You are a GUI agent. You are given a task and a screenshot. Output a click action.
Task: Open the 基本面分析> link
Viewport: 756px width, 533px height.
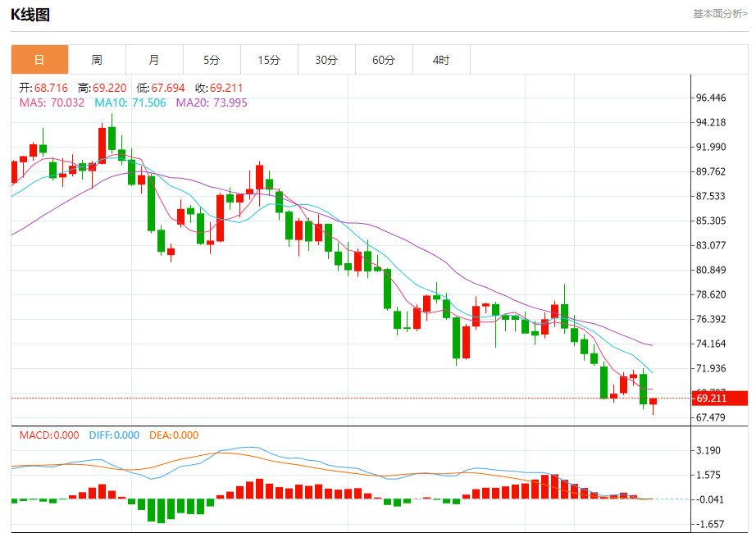720,13
